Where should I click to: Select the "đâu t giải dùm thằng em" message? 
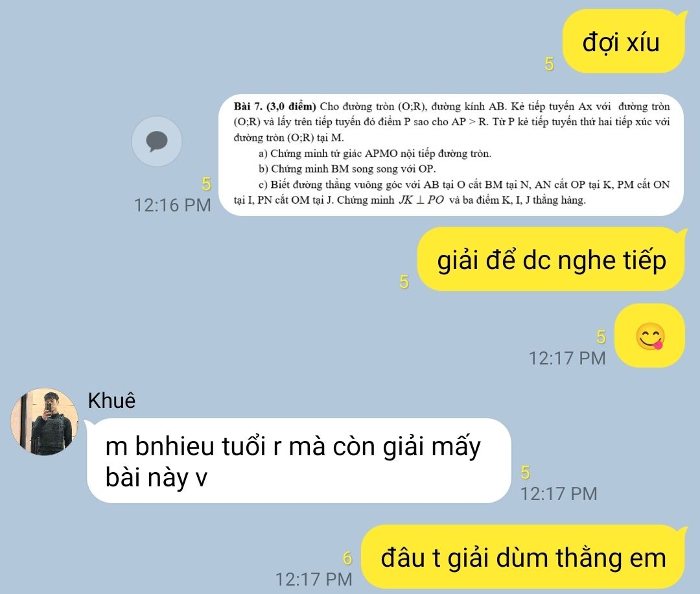coord(523,557)
